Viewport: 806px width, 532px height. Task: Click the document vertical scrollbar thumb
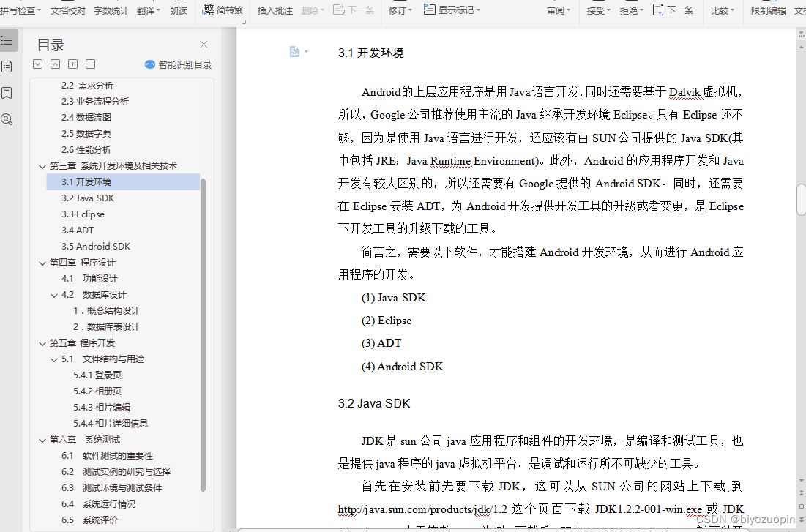802,200
